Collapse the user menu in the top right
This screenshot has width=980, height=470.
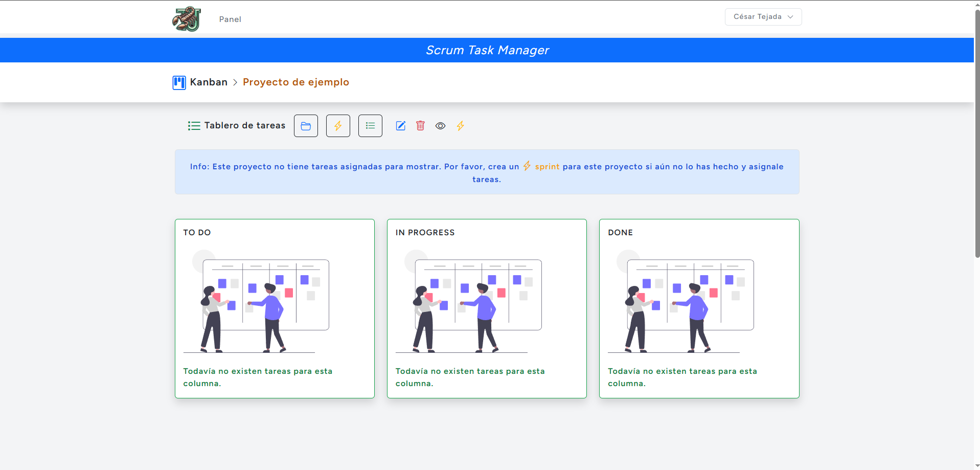click(x=762, y=16)
